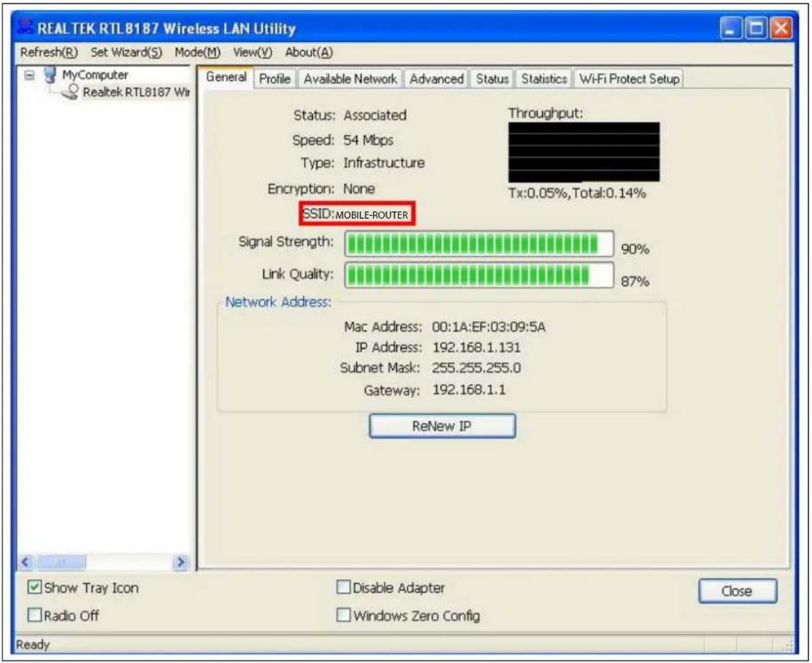Click the Speed value 54 Mbps
The height and width of the screenshot is (663, 812).
click(x=368, y=141)
